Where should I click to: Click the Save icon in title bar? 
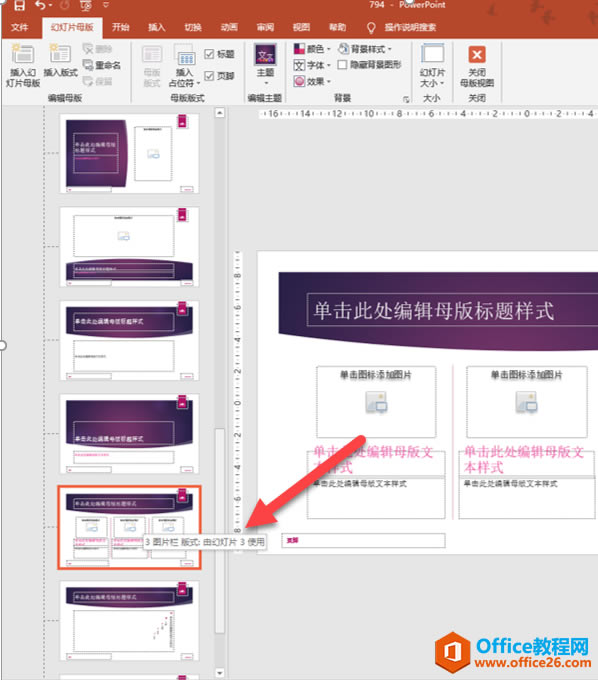tap(19, 5)
